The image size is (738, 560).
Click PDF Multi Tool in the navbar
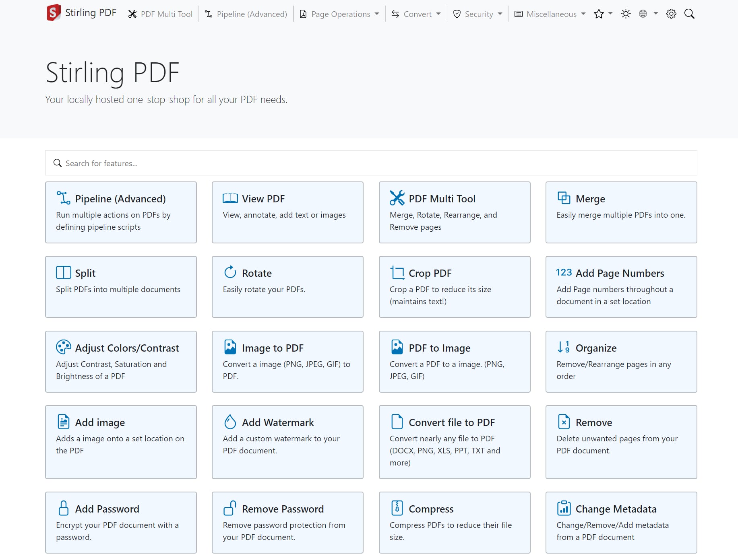coord(160,14)
